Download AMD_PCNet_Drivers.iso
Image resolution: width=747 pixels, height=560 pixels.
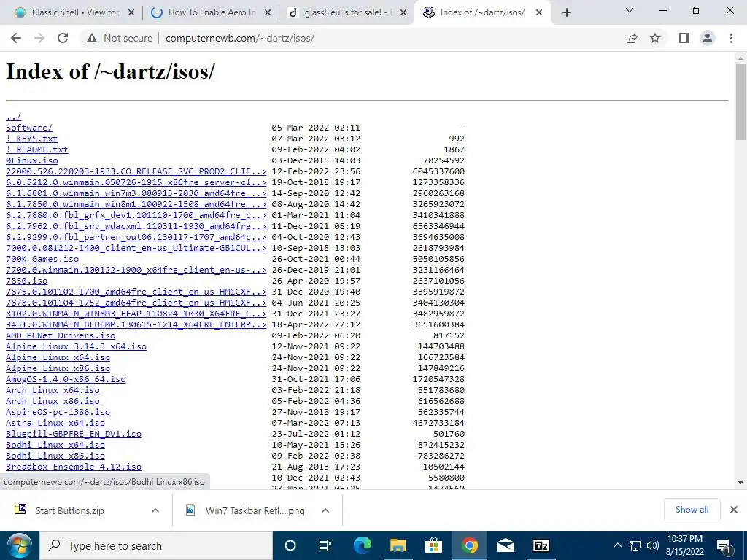pyautogui.click(x=61, y=335)
